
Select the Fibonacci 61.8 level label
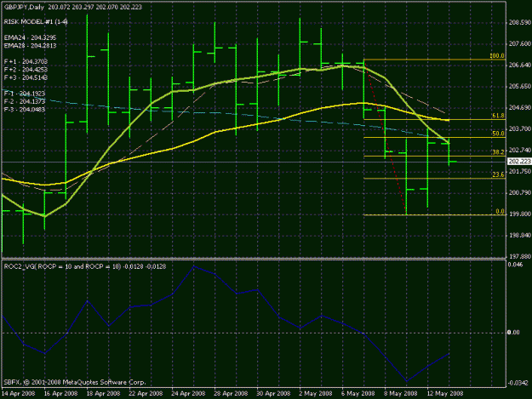(499, 116)
